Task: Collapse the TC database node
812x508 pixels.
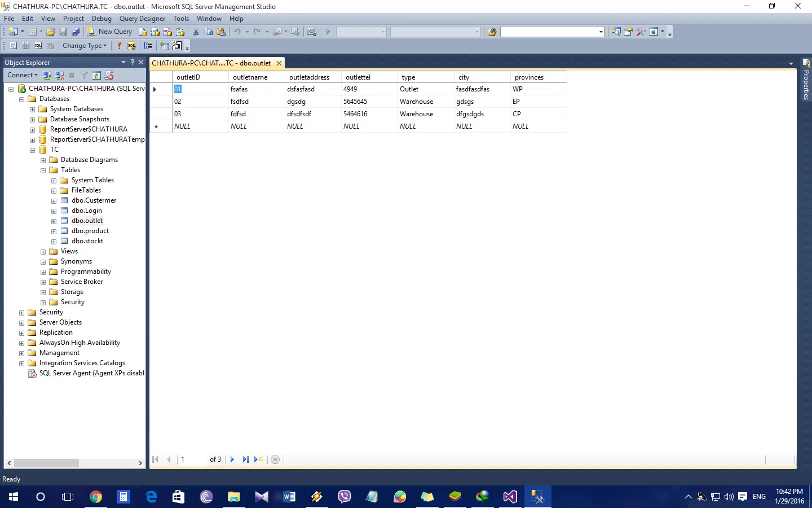Action: 32,150
